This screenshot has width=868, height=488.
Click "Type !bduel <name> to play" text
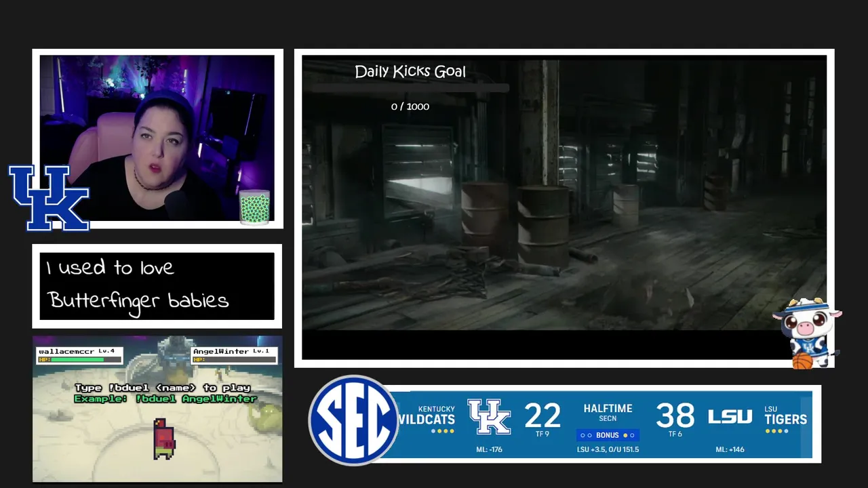click(163, 388)
